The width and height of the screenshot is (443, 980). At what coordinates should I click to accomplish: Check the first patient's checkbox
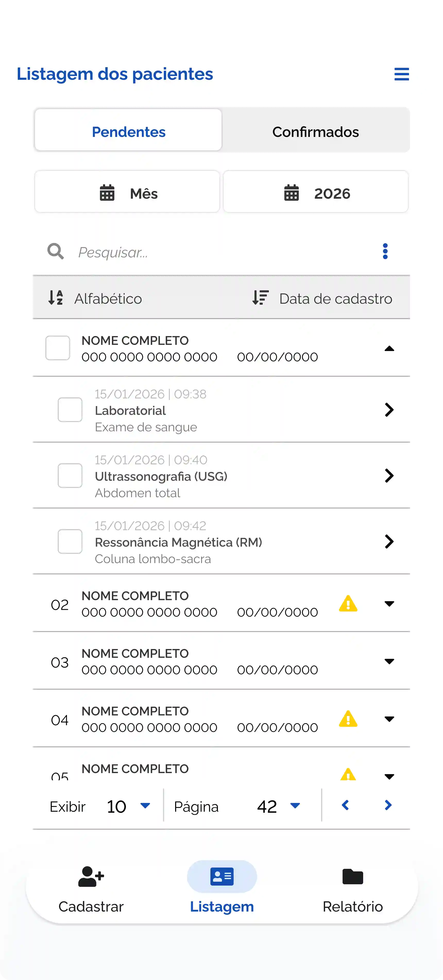coord(57,348)
